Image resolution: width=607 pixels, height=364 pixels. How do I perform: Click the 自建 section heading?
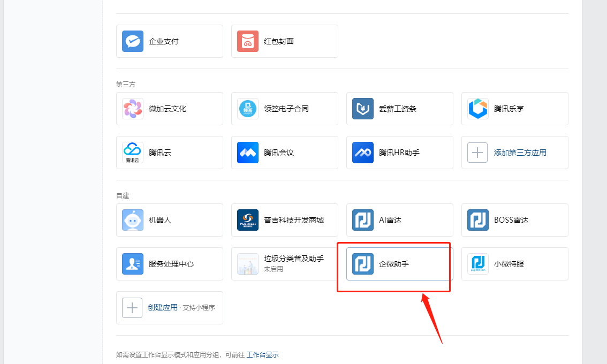click(123, 195)
